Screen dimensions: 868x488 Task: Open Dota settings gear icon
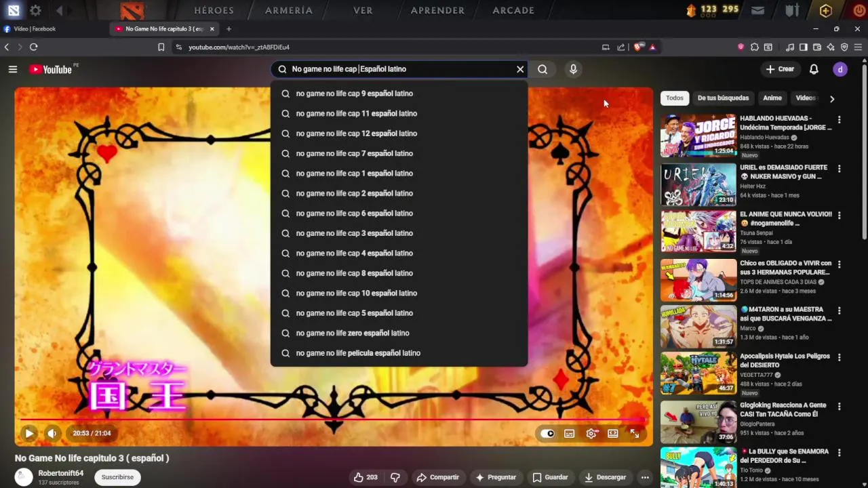click(35, 10)
